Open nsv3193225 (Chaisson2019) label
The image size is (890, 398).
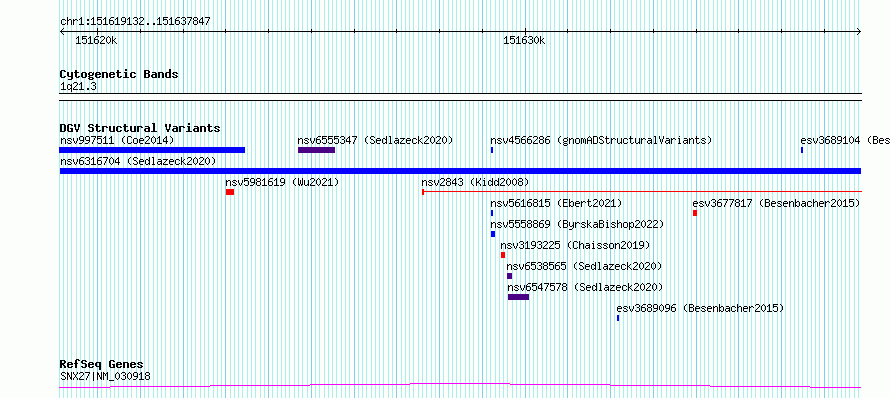pyautogui.click(x=575, y=245)
